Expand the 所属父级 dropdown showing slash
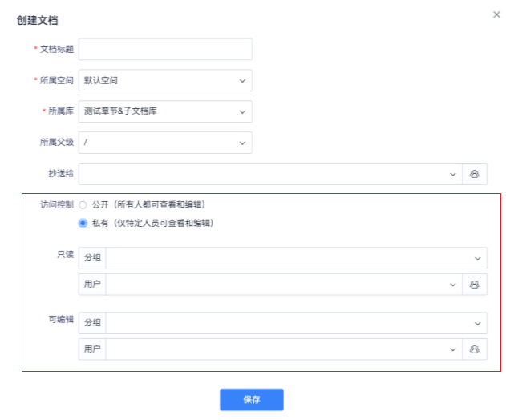 (165, 143)
